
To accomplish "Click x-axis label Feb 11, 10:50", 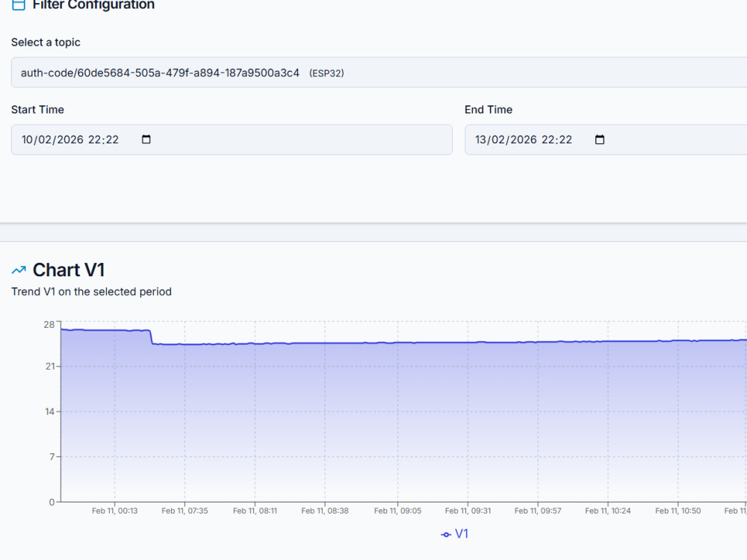I will (678, 511).
